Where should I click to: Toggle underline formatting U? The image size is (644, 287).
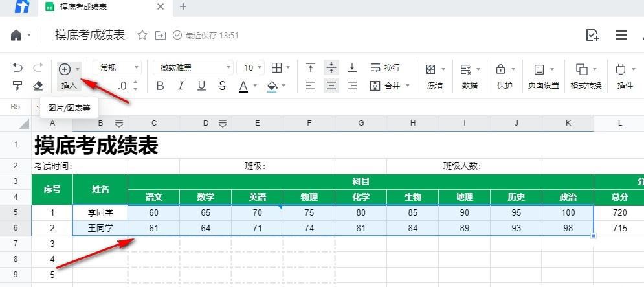tap(201, 86)
